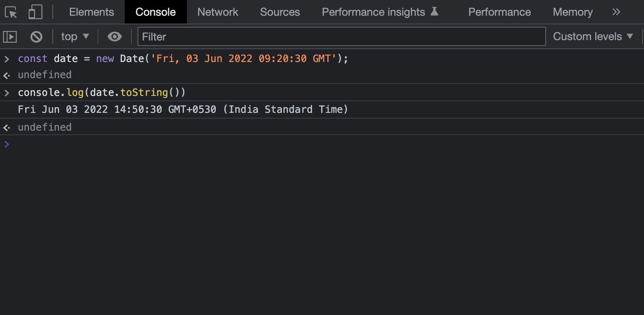This screenshot has height=315, width=644.
Task: Click the undefined result after the log output
Action: coord(45,127)
